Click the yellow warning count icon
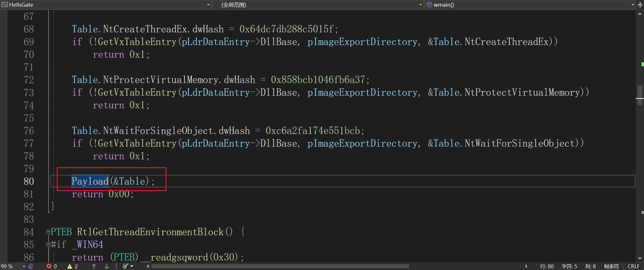 [x=70, y=266]
